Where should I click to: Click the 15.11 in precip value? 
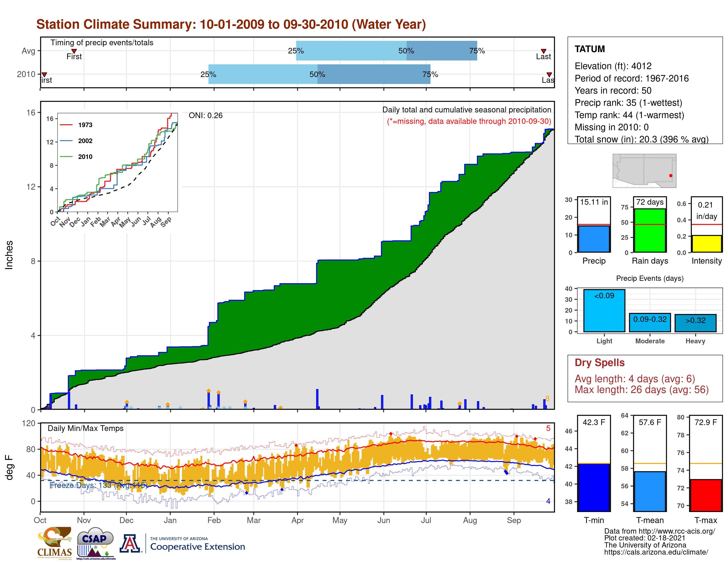point(594,202)
